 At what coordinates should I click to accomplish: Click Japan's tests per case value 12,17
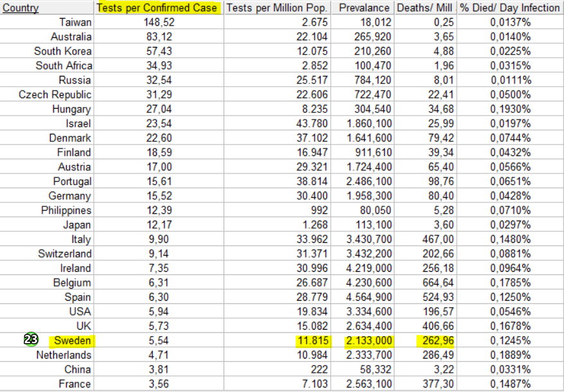(159, 225)
